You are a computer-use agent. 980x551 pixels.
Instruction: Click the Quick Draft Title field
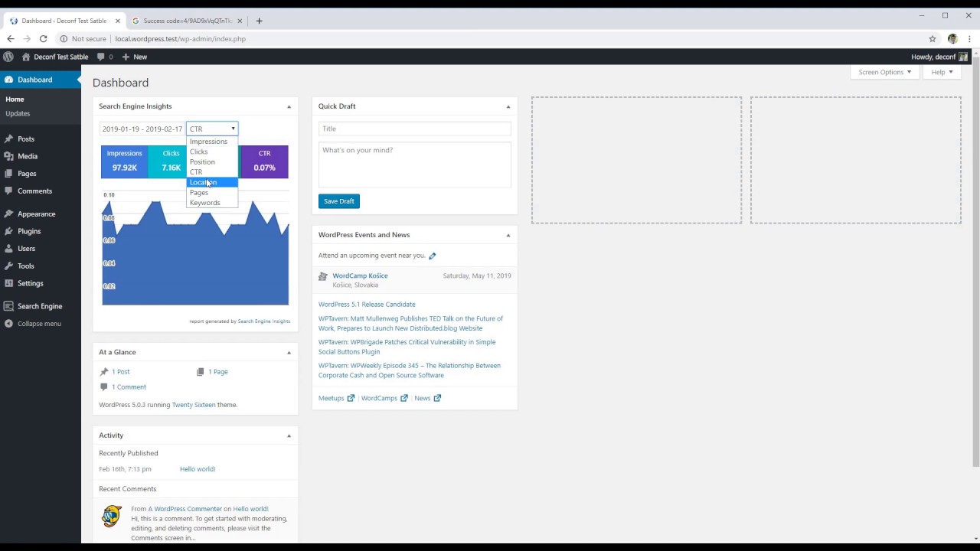coord(414,129)
